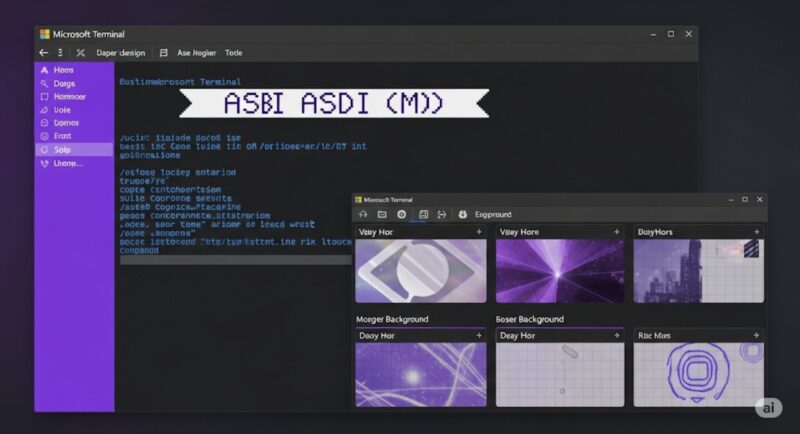Select the Erant circle icon in sidebar
Screen dimensions: 800x434
click(44, 136)
